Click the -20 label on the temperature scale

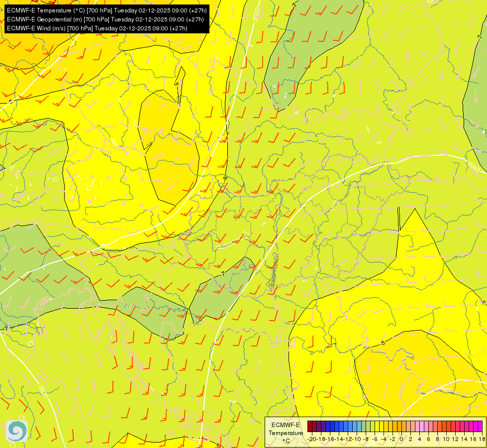click(x=312, y=439)
